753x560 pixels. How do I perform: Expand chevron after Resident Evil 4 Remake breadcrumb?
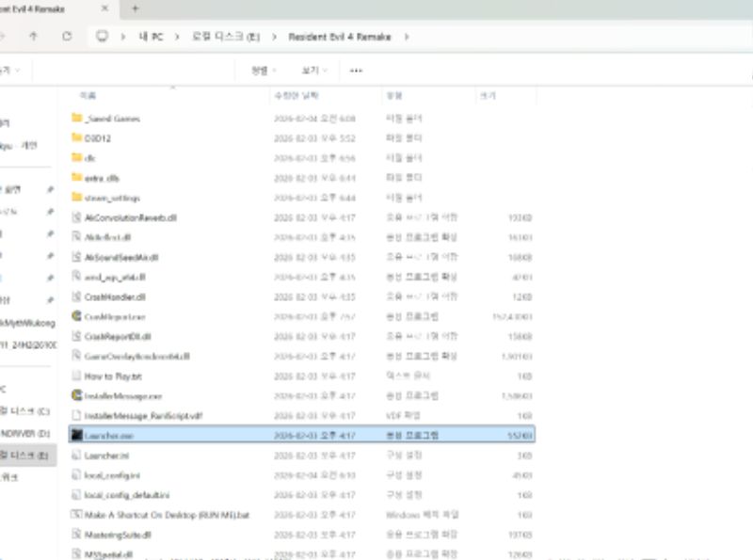(406, 37)
